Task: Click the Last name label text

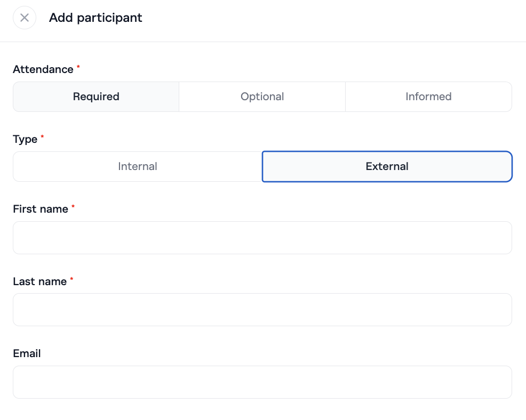Action: (x=39, y=281)
